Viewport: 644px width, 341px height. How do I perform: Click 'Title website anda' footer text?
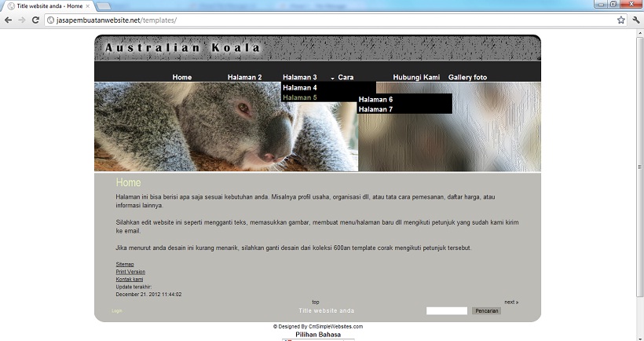click(x=326, y=310)
